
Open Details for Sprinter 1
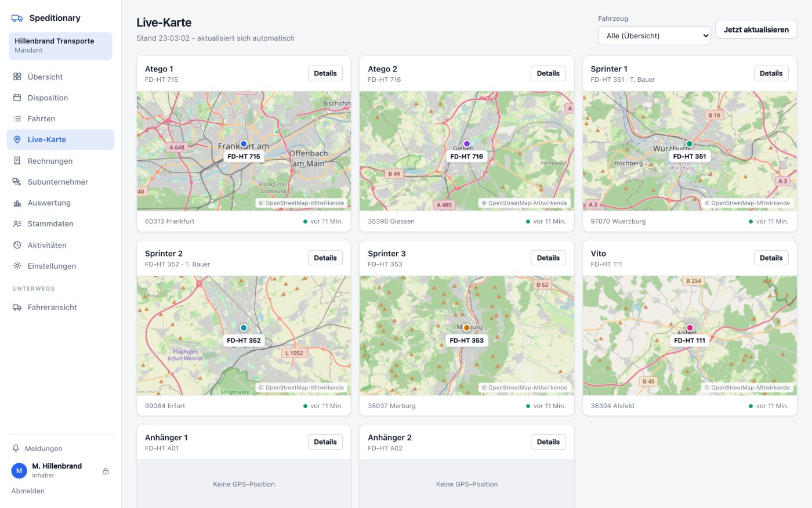tap(771, 73)
